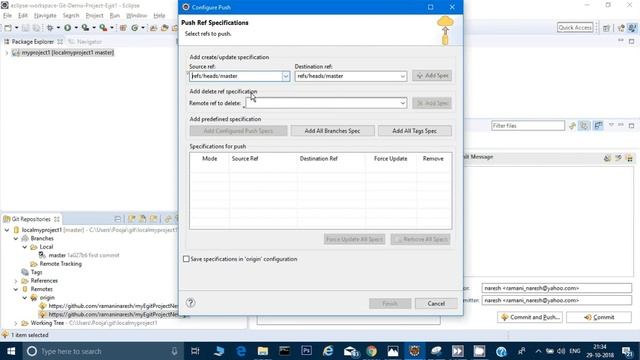Click the Quick Access search box
640x360 pixels.
(575, 28)
